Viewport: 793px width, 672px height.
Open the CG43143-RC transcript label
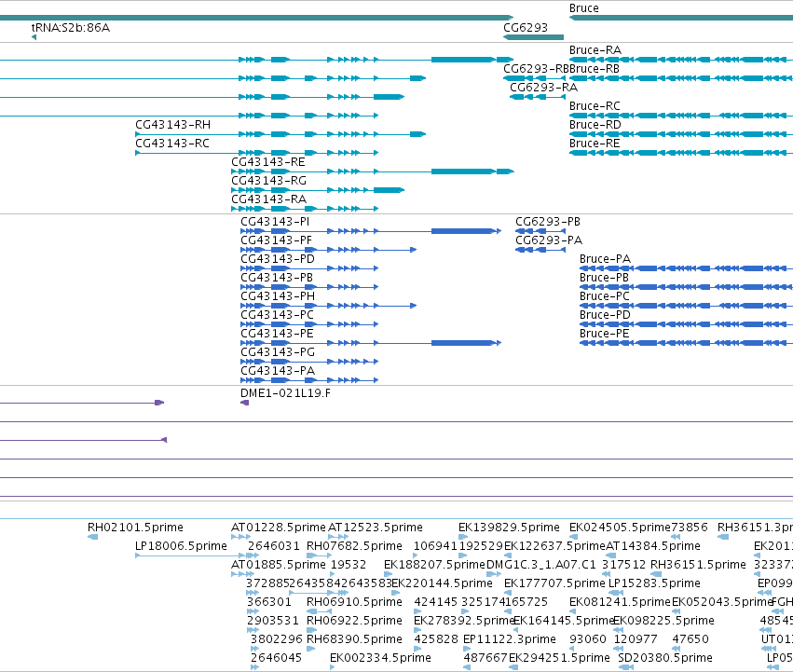click(x=172, y=144)
